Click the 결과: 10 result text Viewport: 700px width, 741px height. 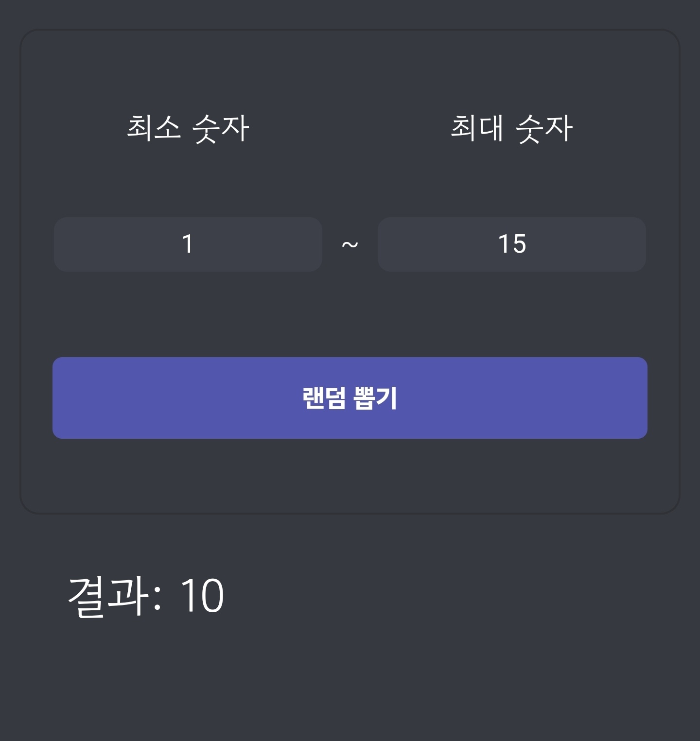146,596
